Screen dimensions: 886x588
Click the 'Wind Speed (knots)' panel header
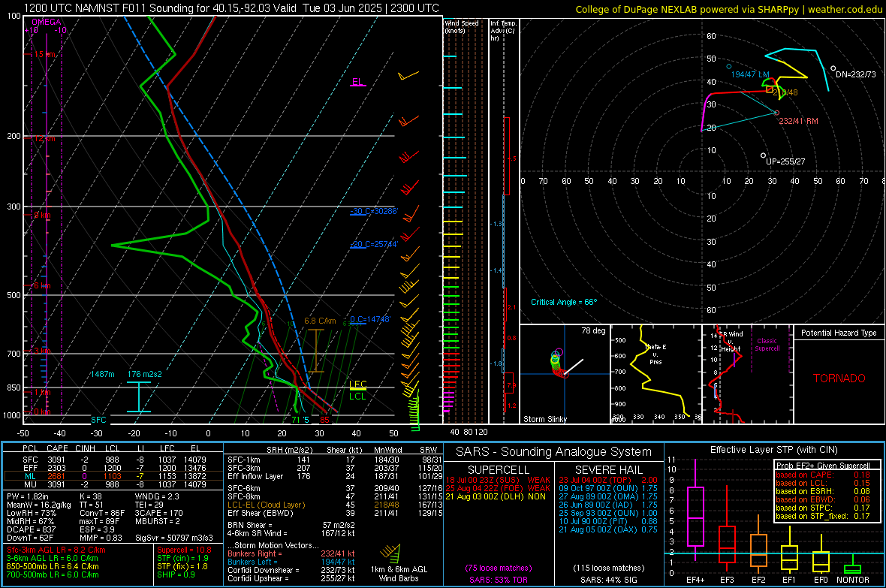click(x=462, y=26)
